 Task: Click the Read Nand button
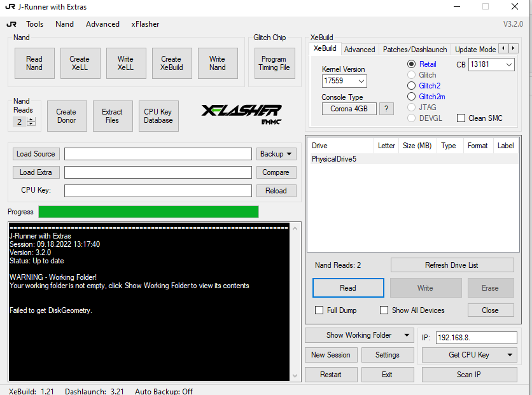(34, 63)
